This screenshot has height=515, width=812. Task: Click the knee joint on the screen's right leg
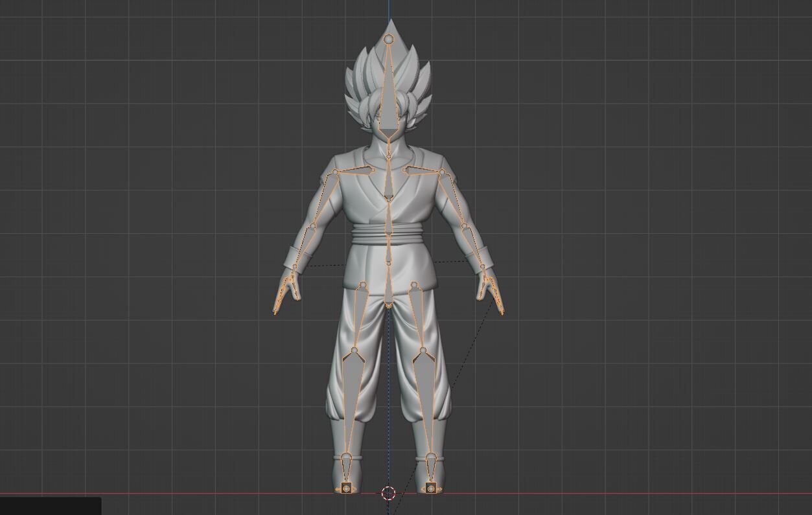point(423,350)
